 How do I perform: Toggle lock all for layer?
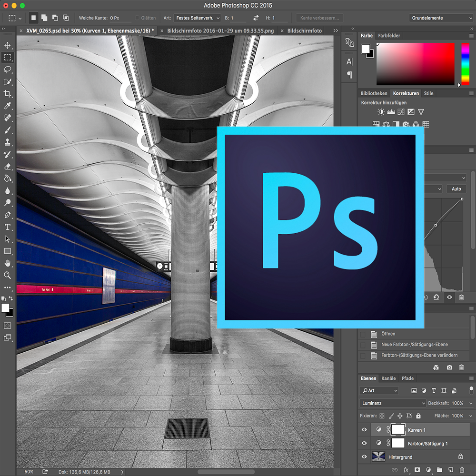click(x=418, y=416)
